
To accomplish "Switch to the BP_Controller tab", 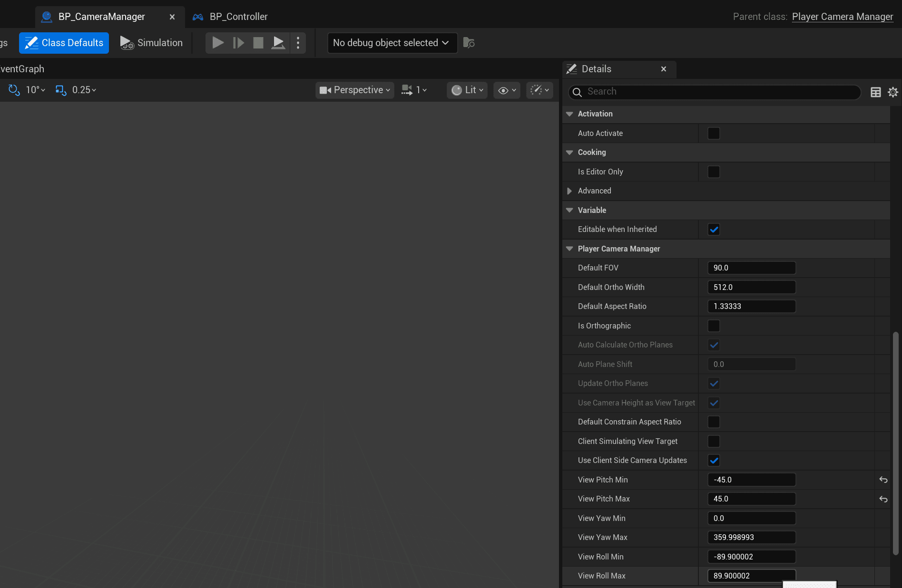I will 238,17.
